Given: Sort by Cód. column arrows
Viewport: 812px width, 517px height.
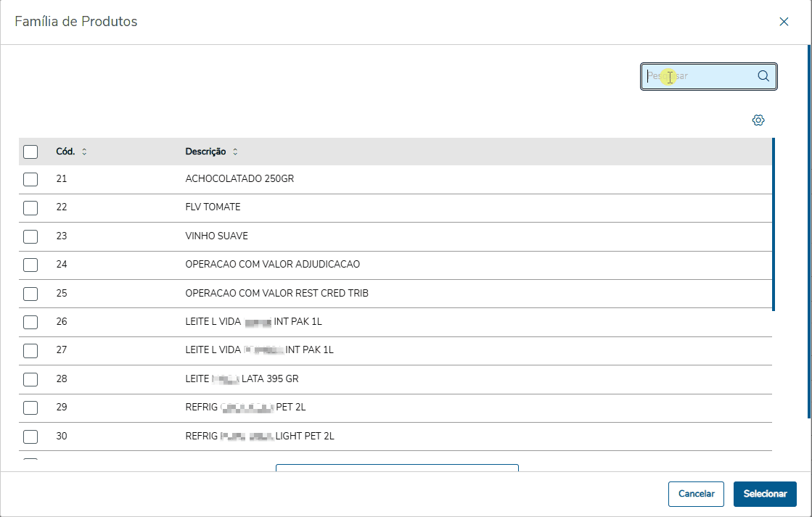Looking at the screenshot, I should 84,152.
